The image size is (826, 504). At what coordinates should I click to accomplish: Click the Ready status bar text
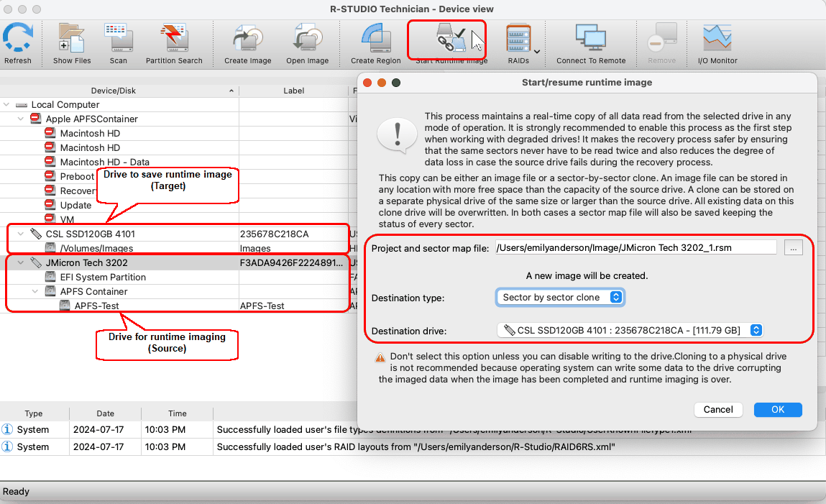coord(16,491)
